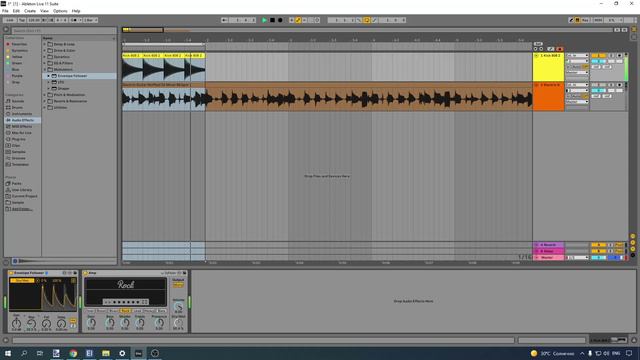
Task: Open Max for Live category
Action: 21,133
